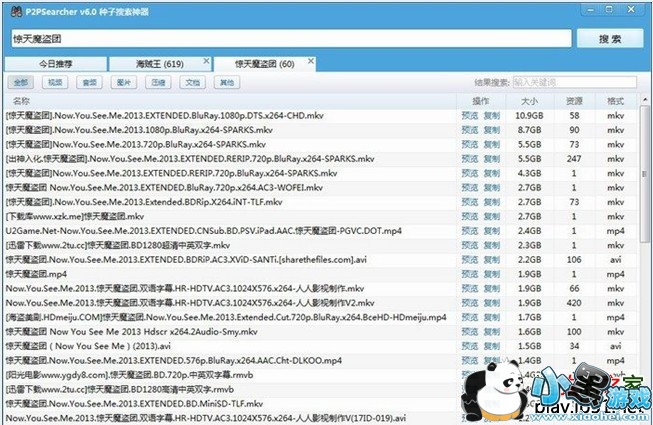Click 预览 for the 人人影视制作V2.mkv row
653x425 pixels.
(470, 303)
